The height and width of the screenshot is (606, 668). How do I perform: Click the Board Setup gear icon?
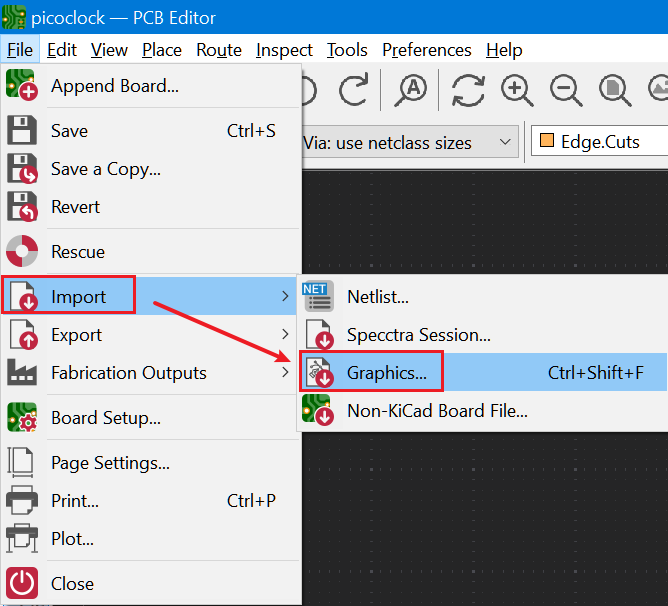(x=22, y=417)
